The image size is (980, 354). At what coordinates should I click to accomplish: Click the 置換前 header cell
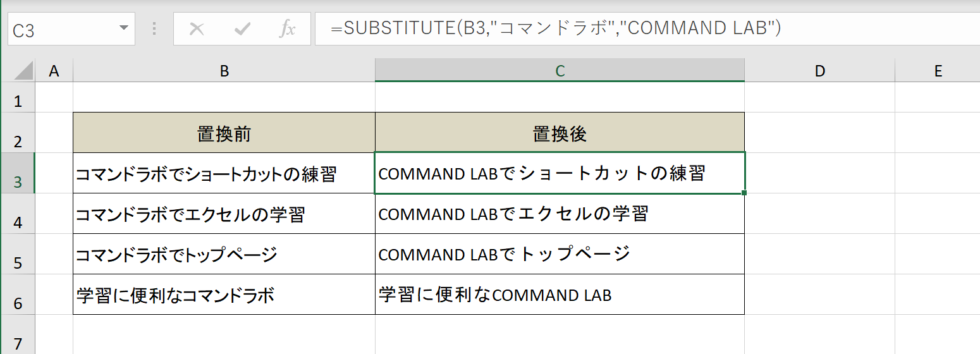(224, 133)
